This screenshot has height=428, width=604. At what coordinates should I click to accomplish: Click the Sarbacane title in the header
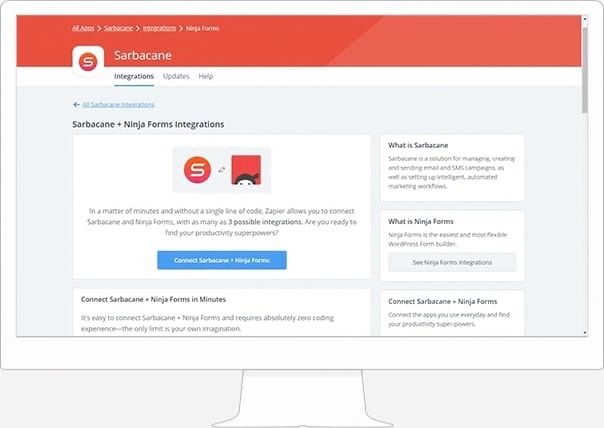[x=143, y=55]
